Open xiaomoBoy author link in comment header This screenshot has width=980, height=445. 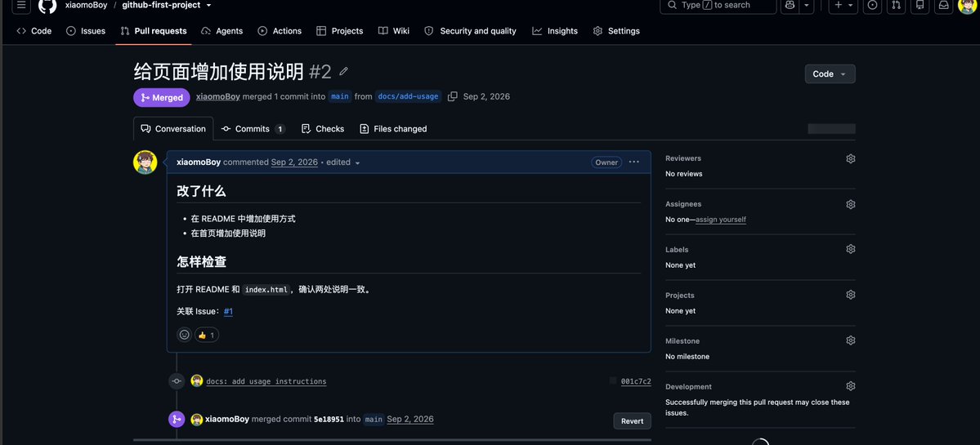coord(199,162)
